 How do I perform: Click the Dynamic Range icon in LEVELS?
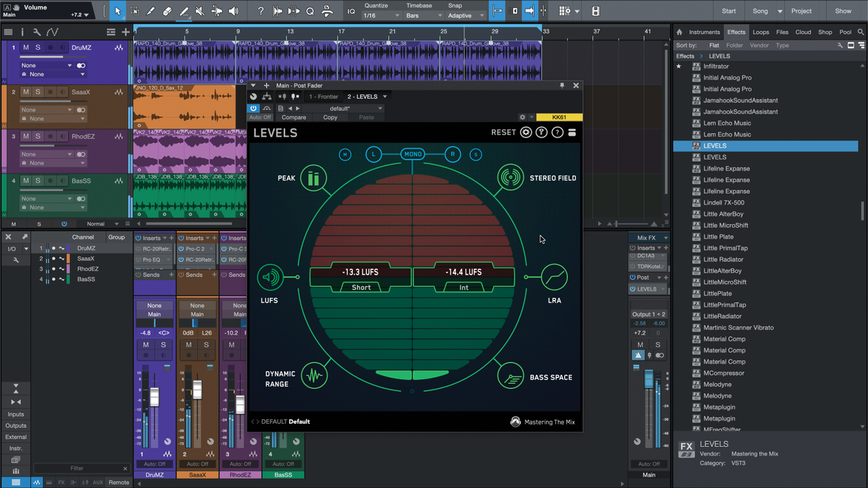[314, 374]
